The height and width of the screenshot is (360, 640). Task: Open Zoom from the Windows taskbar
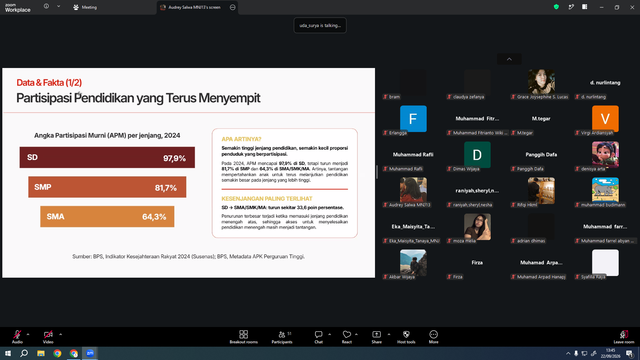click(90, 353)
